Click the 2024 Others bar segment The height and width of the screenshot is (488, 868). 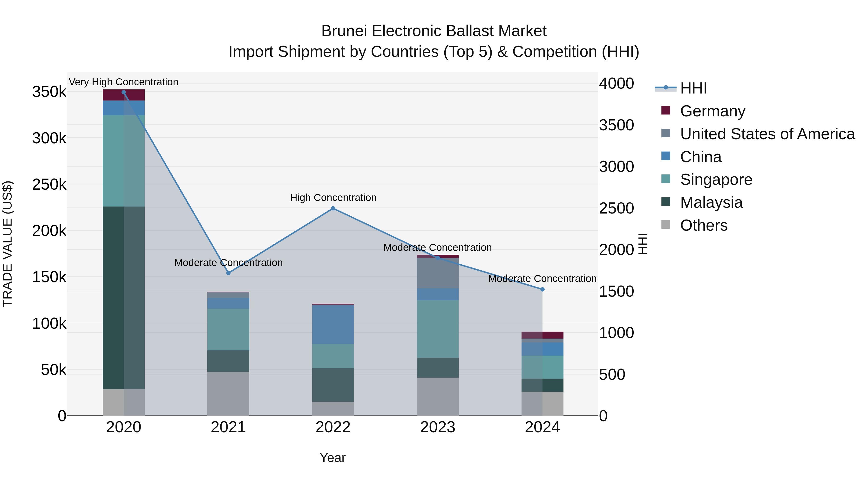pyautogui.click(x=542, y=404)
